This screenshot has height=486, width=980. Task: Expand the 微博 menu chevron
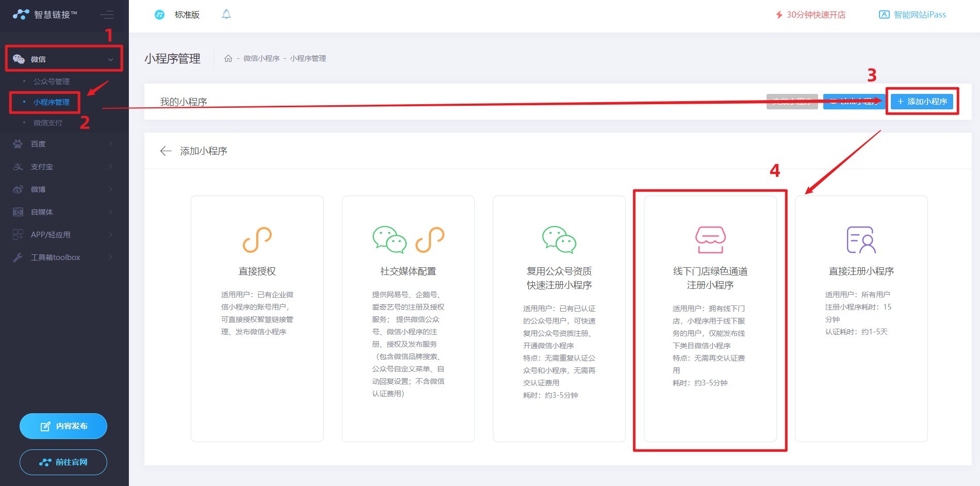(110, 189)
